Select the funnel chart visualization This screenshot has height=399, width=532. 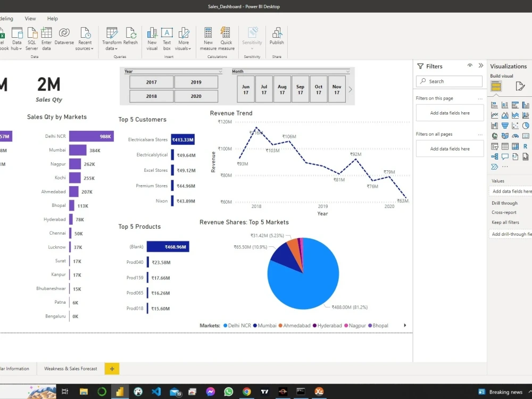coord(504,125)
